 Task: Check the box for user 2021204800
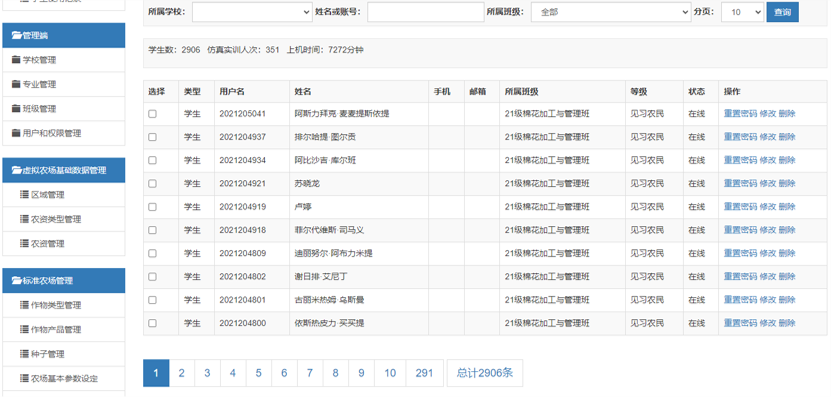click(153, 323)
